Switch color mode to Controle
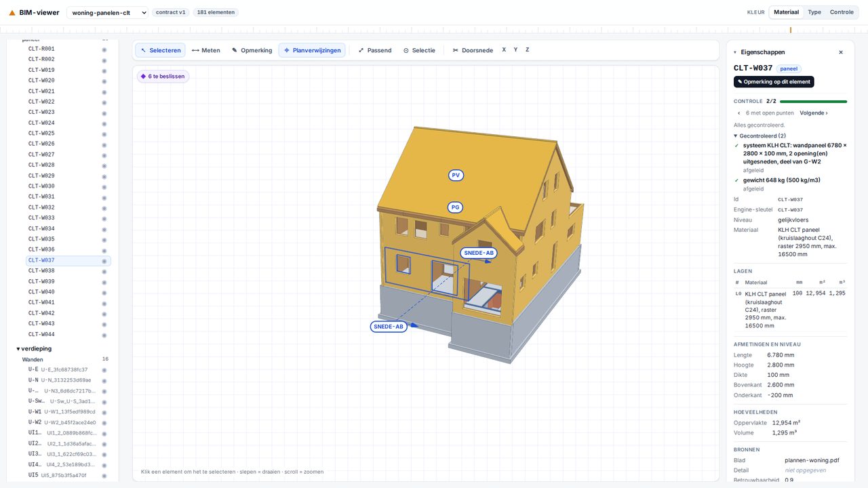Image resolution: width=868 pixels, height=488 pixels. [842, 12]
